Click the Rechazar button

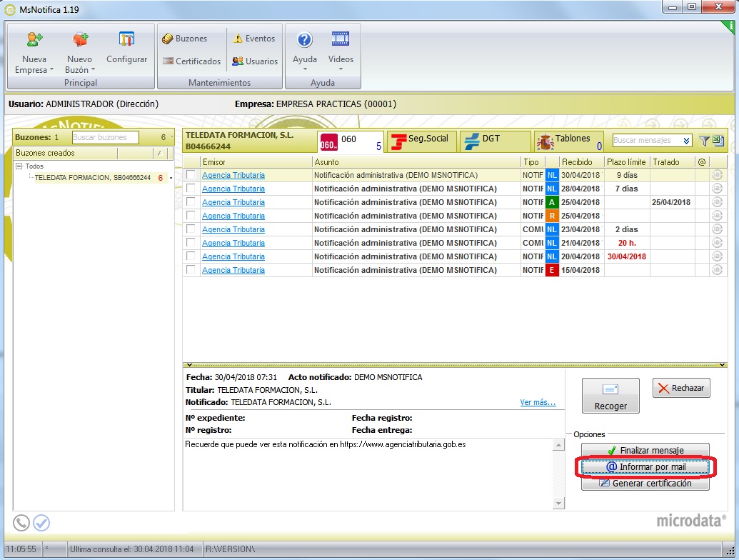(681, 388)
